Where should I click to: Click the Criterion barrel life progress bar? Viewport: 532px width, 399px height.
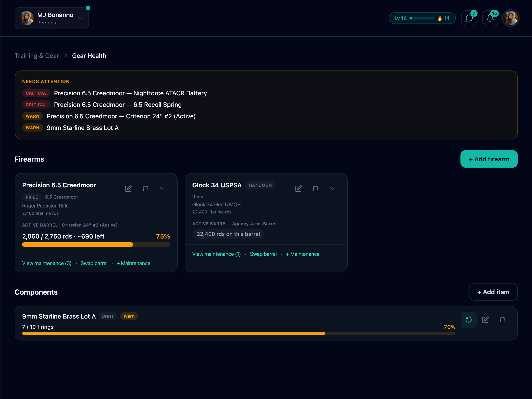pyautogui.click(x=96, y=244)
